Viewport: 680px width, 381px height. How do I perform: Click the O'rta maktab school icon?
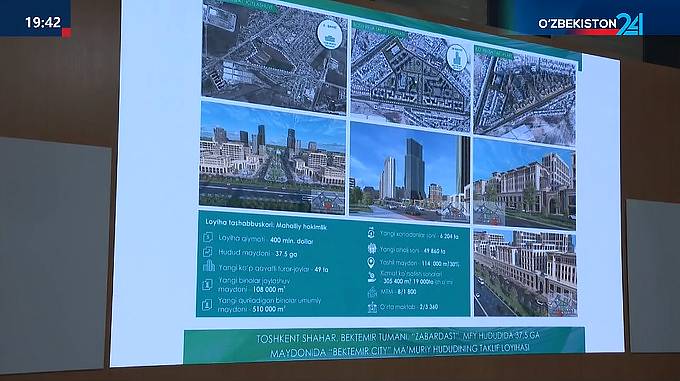372,307
